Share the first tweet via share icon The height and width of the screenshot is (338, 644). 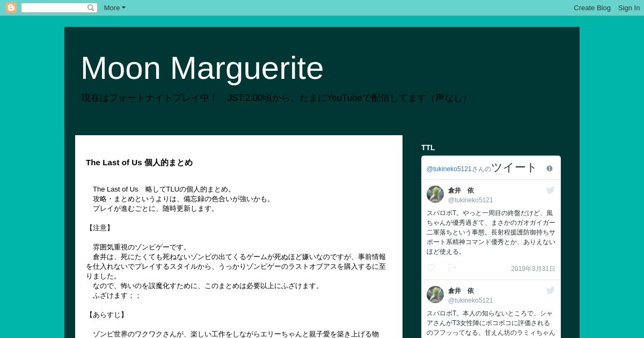coord(452,268)
